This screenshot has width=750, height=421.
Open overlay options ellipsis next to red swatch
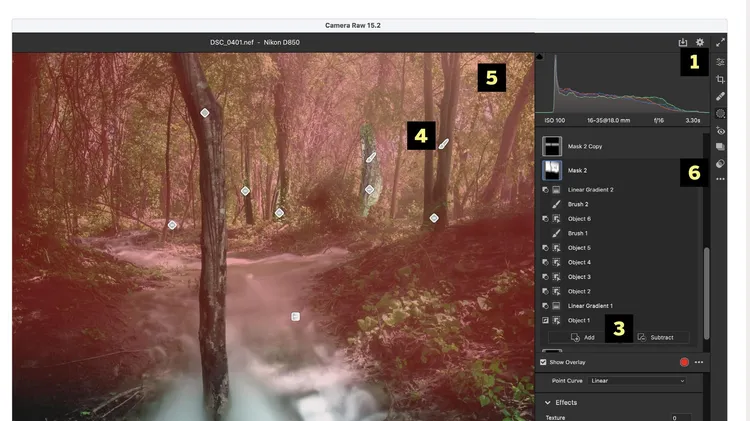click(699, 362)
